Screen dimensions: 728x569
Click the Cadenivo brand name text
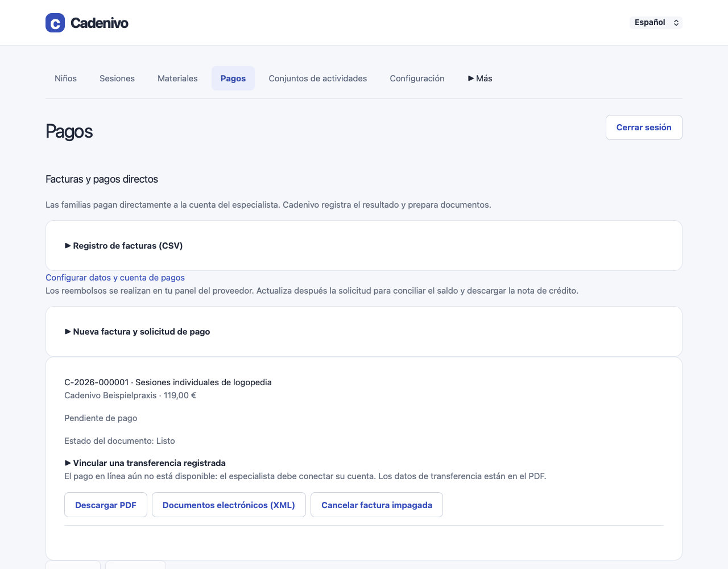pyautogui.click(x=100, y=23)
